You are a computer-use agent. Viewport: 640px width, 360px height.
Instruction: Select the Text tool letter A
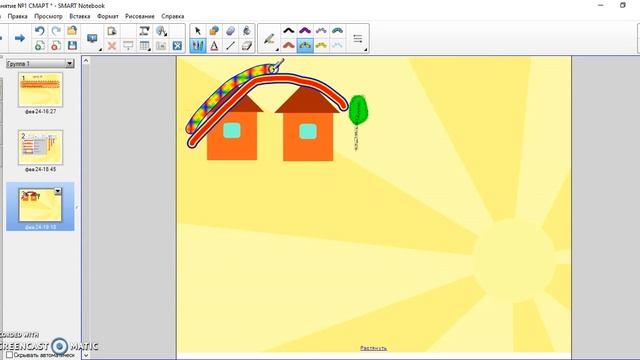click(214, 46)
